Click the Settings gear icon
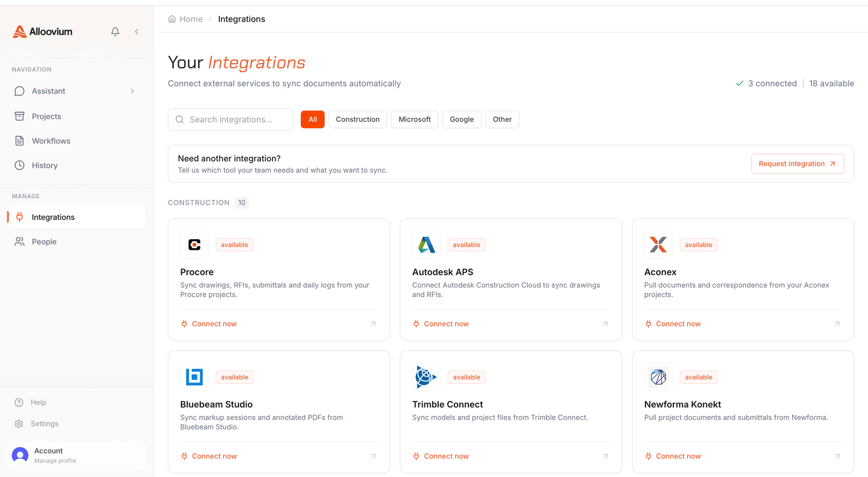Image resolution: width=868 pixels, height=477 pixels. click(19, 424)
